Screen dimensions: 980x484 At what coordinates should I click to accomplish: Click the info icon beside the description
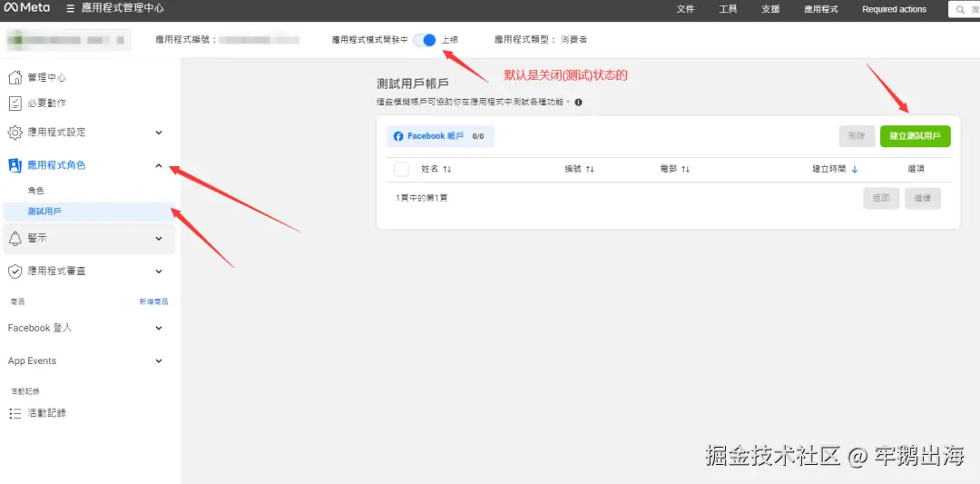(578, 102)
